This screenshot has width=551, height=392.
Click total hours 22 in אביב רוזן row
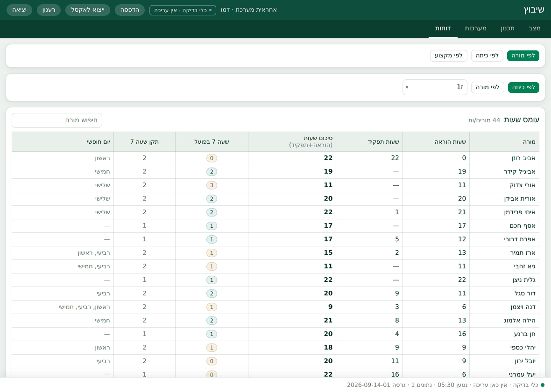[x=328, y=158]
